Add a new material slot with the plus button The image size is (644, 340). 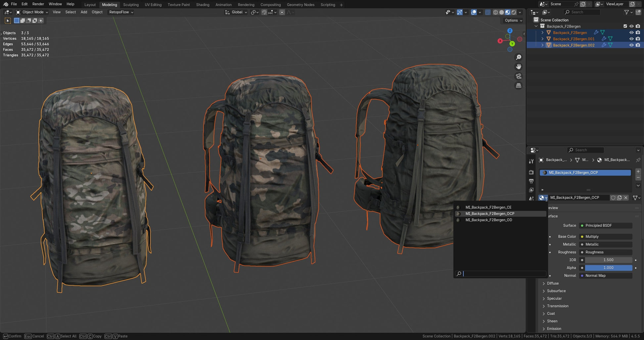[638, 171]
